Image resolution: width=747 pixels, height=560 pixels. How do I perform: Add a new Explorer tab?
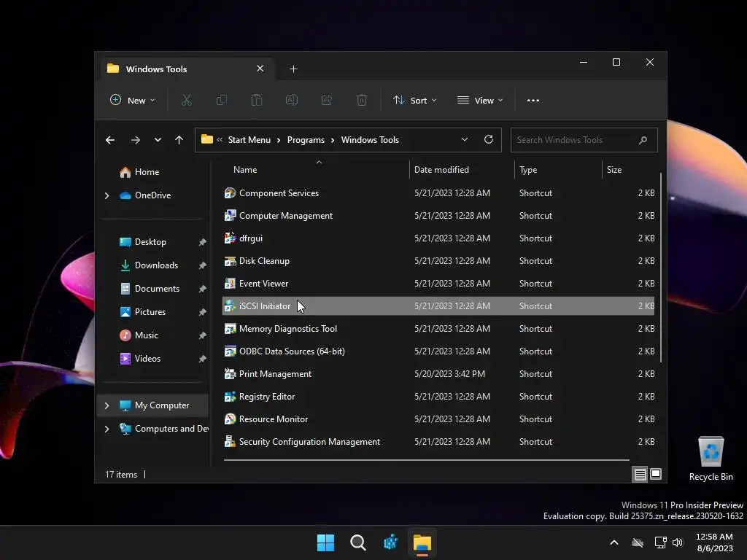pos(293,69)
